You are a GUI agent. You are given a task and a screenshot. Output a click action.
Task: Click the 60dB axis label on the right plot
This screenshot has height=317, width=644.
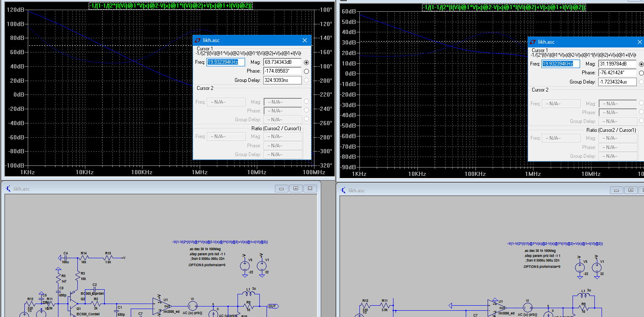(349, 11)
